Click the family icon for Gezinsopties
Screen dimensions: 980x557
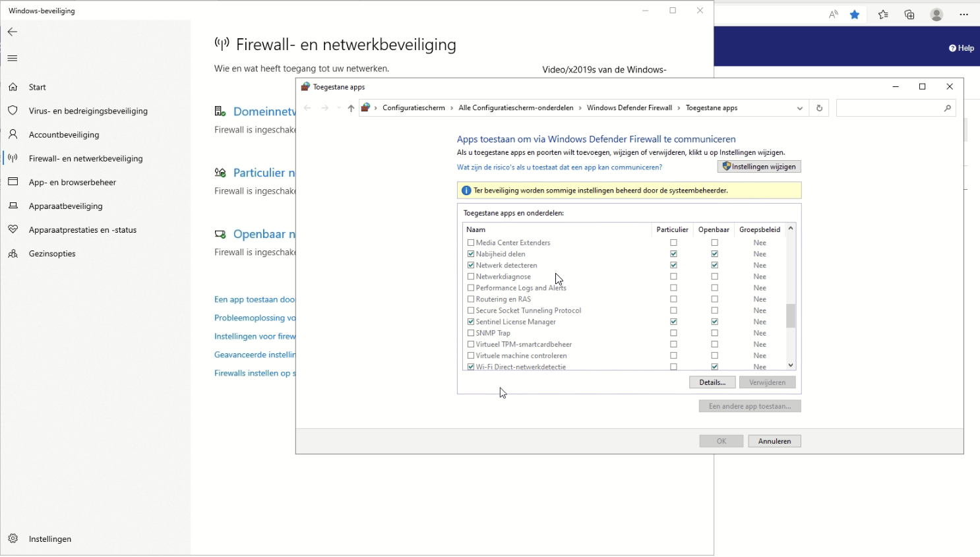(13, 253)
